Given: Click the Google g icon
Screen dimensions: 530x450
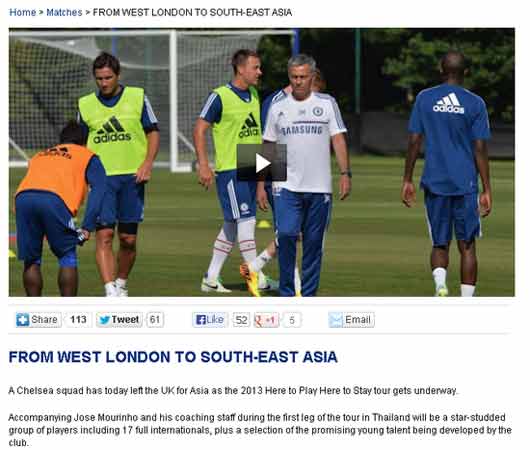Looking at the screenshot, I should coord(259,320).
